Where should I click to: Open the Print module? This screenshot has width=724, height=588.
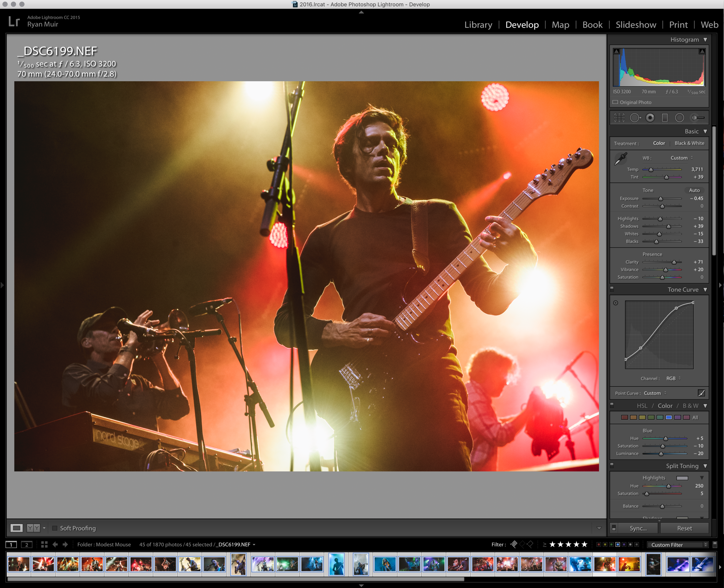(678, 25)
